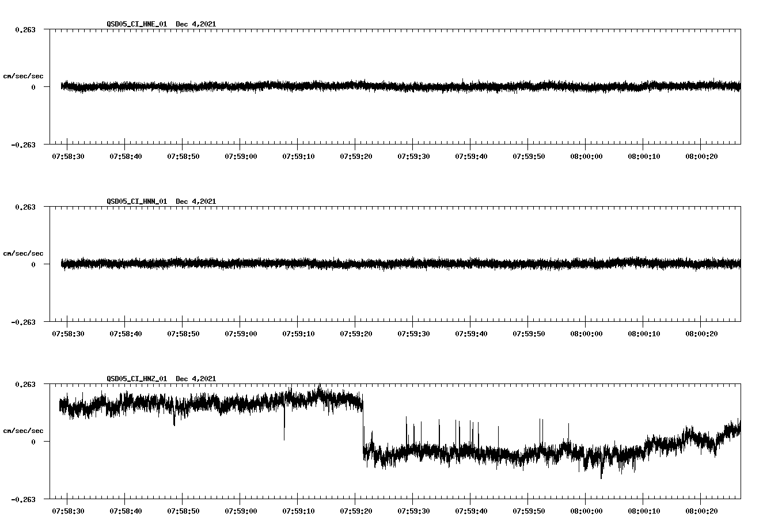Click the 08:00:20 time label under HNZ plot
The width and height of the screenshot is (782, 532).
coord(701,511)
